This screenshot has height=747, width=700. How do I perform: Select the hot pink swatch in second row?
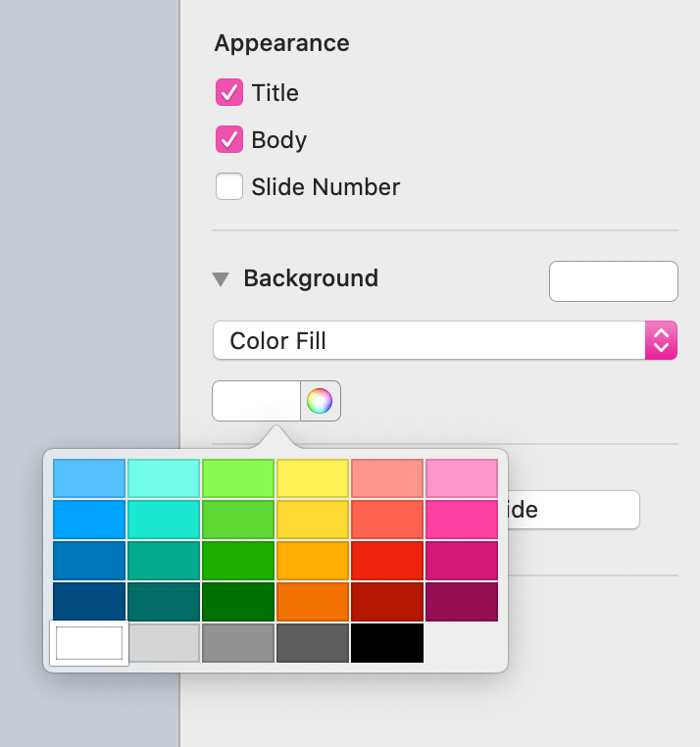(x=462, y=520)
